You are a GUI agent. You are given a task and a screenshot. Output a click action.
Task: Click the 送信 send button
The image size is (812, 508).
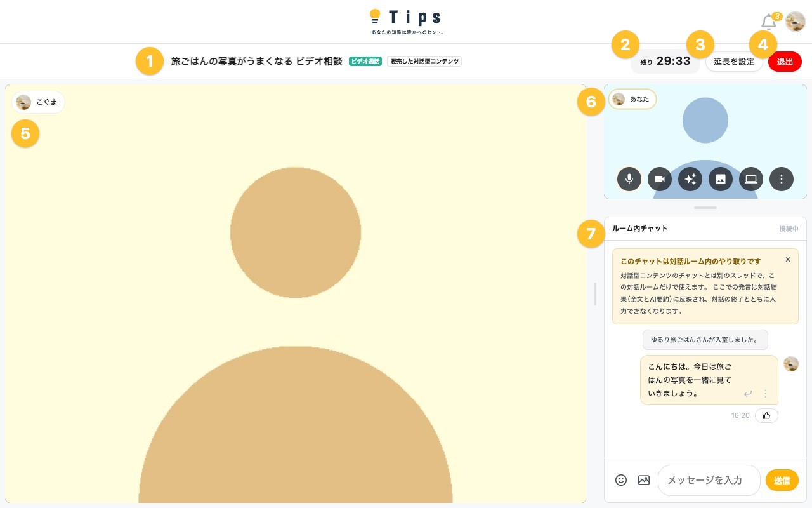(782, 480)
